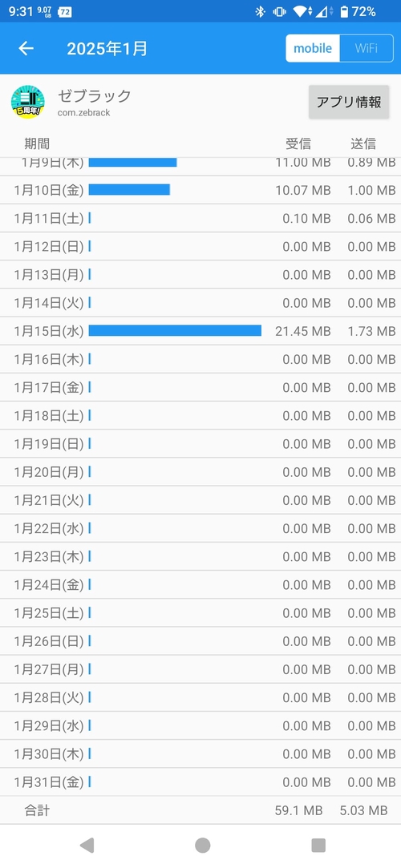Tap the WiFi signal status icon
The image size is (401, 868).
pyautogui.click(x=300, y=12)
